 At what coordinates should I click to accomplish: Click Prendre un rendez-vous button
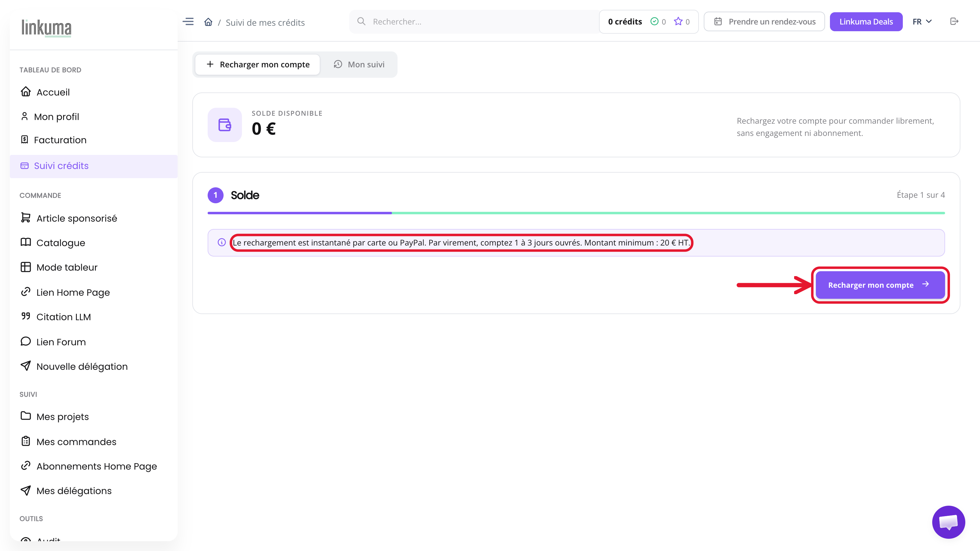(x=764, y=22)
